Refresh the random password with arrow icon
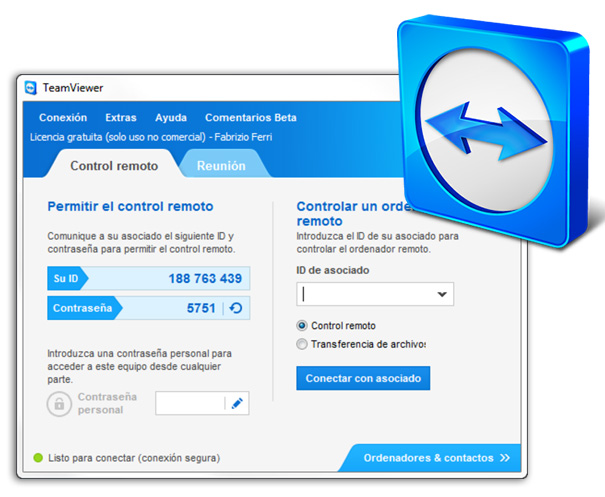This screenshot has height=497, width=605. [236, 308]
